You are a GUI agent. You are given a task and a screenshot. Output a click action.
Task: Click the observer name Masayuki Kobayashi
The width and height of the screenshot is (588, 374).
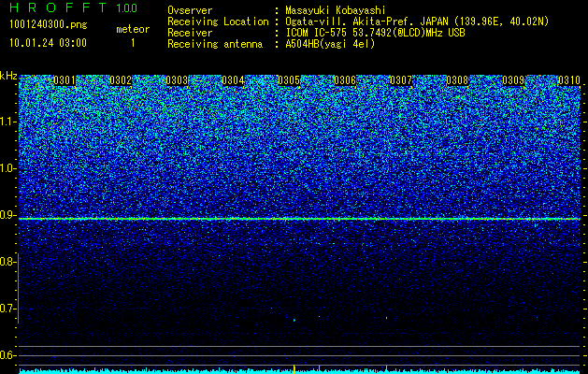(336, 10)
